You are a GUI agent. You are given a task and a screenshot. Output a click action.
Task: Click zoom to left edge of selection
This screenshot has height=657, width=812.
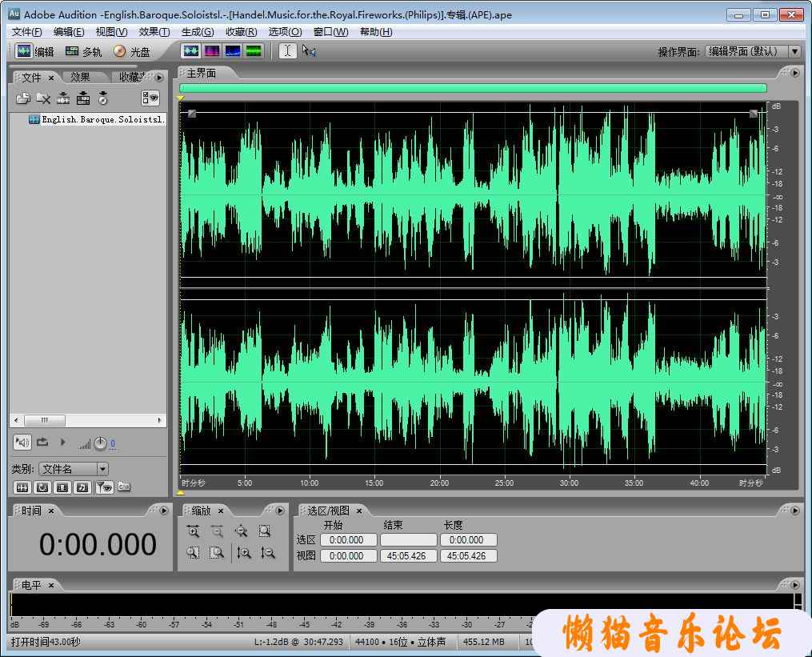click(x=193, y=553)
